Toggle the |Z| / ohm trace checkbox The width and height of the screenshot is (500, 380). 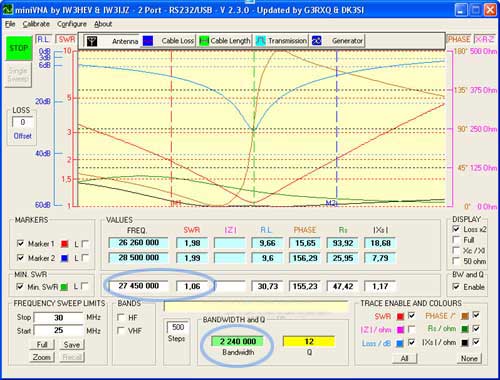tap(412, 329)
